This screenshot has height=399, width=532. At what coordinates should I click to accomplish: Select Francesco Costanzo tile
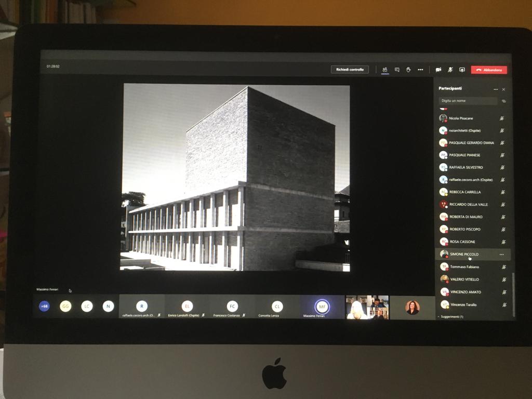tap(232, 307)
